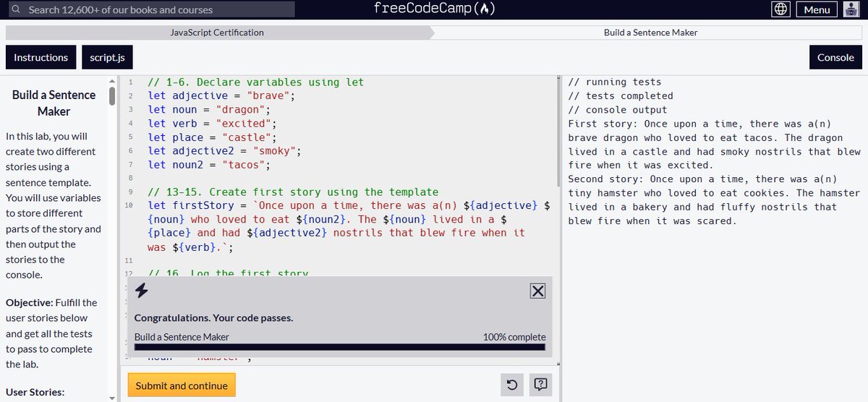The width and height of the screenshot is (868, 402).
Task: Click the instructions panel scrollbar
Action: click(x=112, y=96)
